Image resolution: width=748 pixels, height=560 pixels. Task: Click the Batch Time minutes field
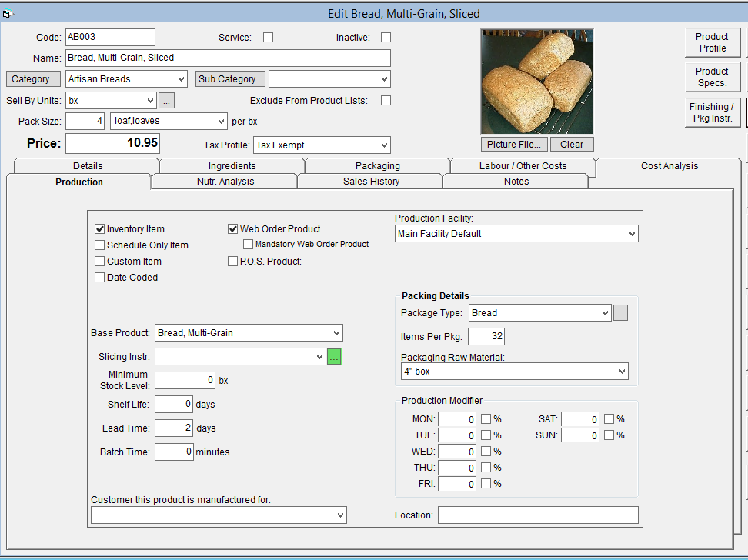coord(174,452)
